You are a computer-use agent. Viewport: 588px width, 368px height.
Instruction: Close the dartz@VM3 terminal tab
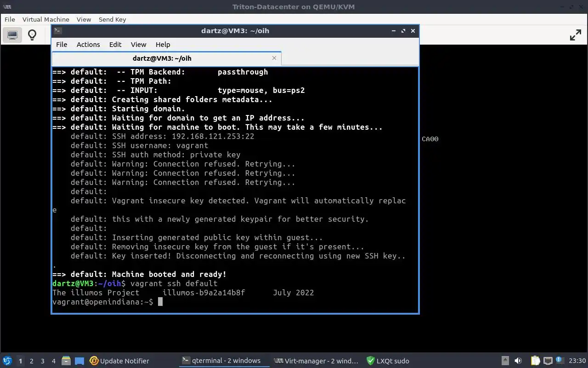pyautogui.click(x=274, y=58)
